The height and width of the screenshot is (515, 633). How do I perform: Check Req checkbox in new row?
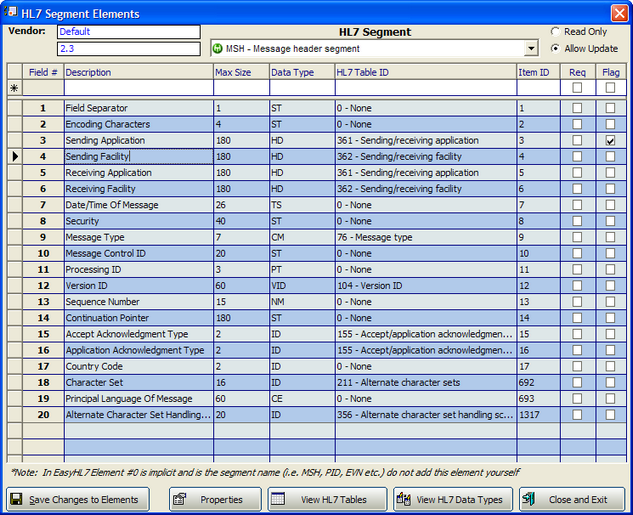tap(577, 88)
